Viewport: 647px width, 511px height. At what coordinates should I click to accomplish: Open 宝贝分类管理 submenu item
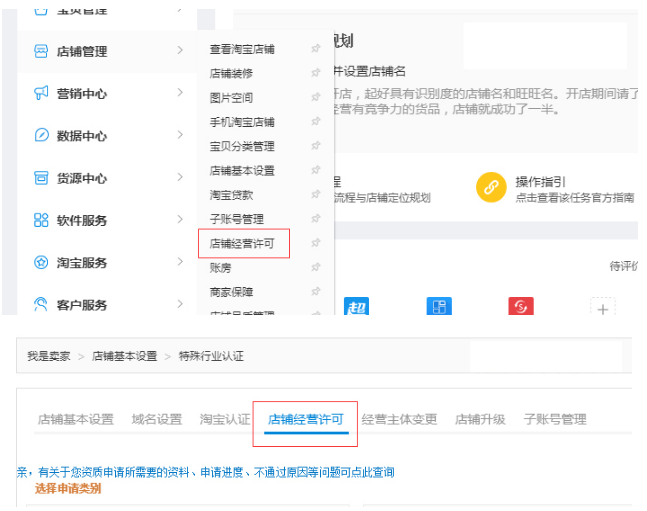point(242,146)
